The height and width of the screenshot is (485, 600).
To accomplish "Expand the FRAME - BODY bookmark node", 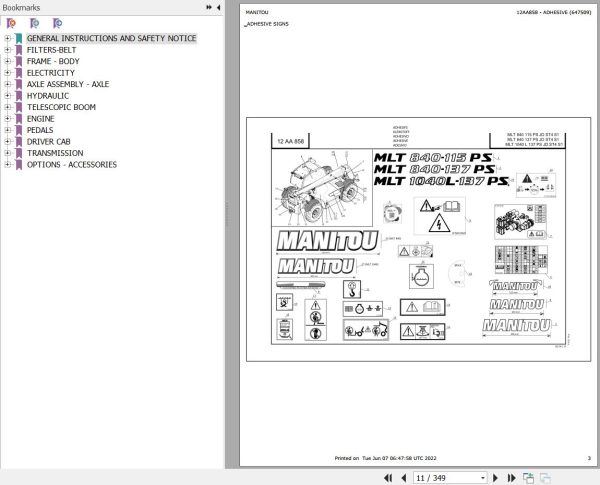I will click(x=7, y=61).
